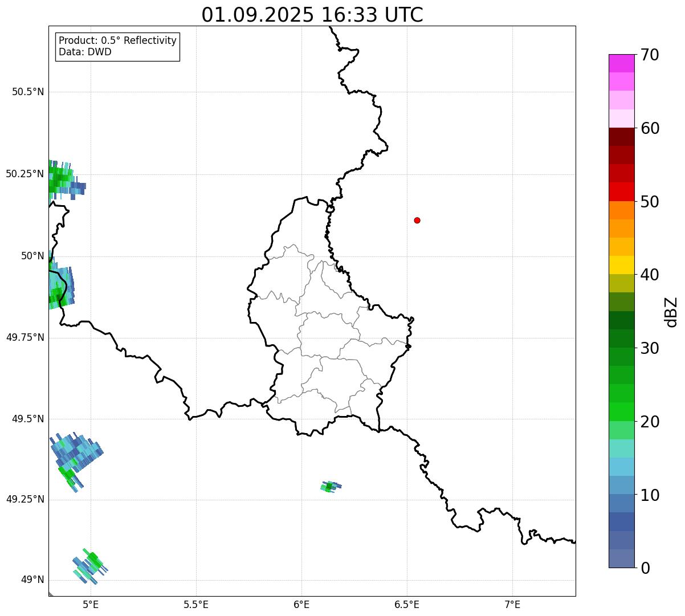
Task: Select the 6.5°E longitude axis label
Action: pos(407,604)
